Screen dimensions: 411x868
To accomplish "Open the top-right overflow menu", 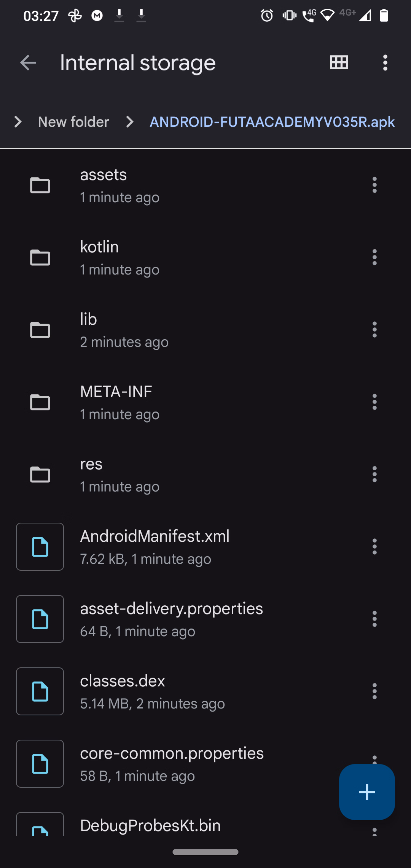I will click(x=385, y=63).
